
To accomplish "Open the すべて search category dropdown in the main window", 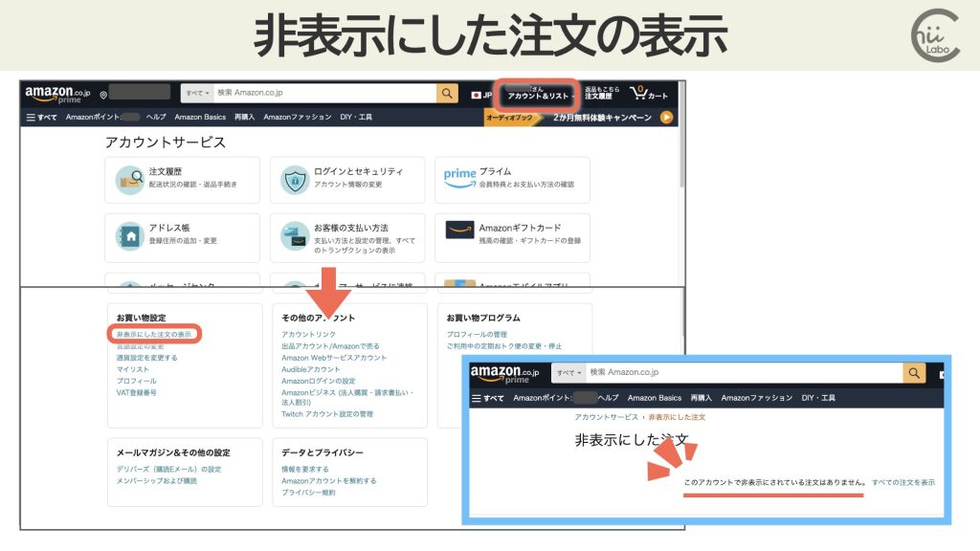I will (197, 93).
